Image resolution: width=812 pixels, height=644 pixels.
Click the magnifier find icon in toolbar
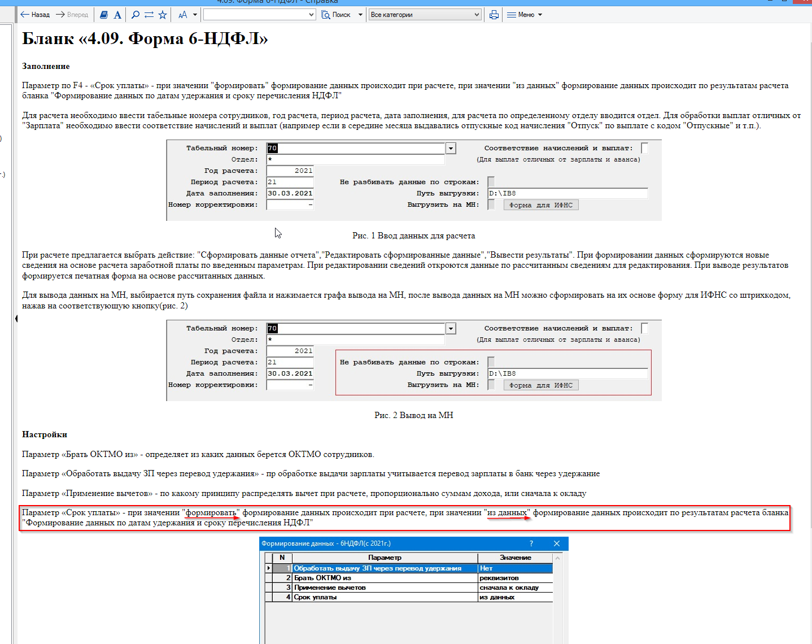coord(136,15)
